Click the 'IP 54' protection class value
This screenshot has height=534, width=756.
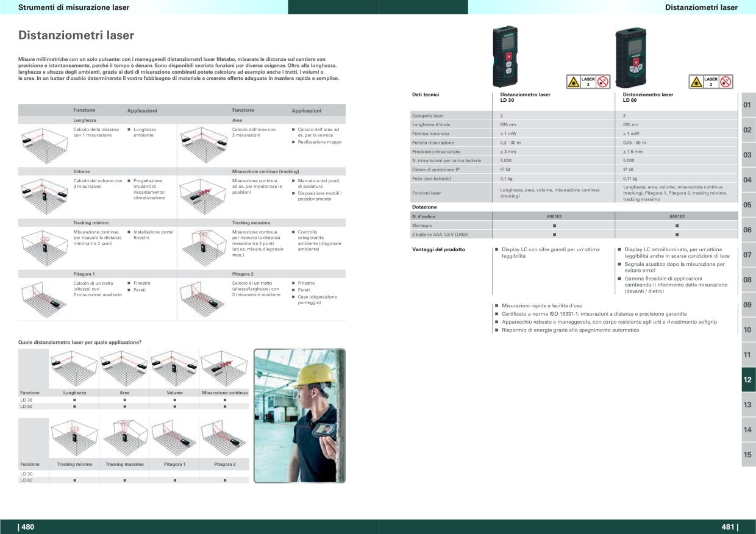click(x=505, y=169)
